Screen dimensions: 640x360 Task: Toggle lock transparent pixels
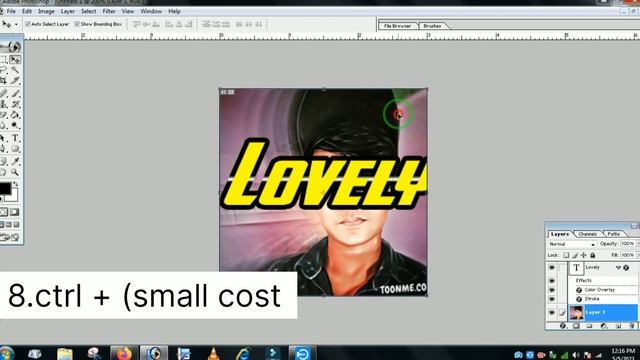tap(566, 255)
